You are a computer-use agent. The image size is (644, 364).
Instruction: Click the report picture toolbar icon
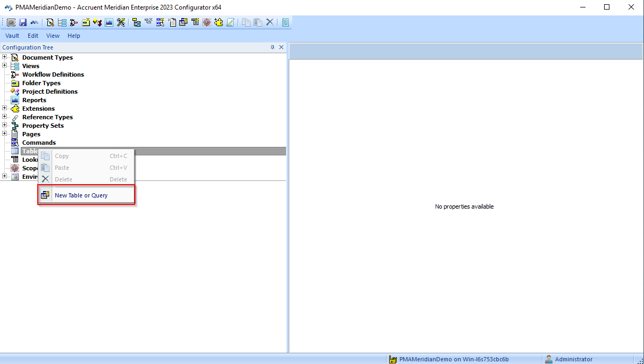[x=109, y=22]
